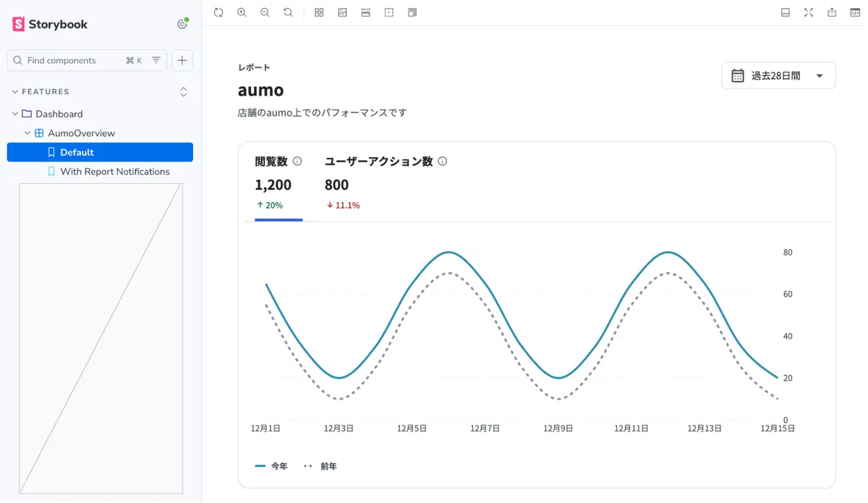
Task: Click the remount component icon in toolbar
Action: pyautogui.click(x=218, y=12)
